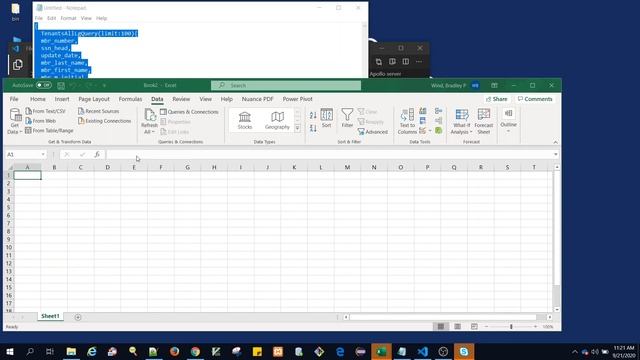640x360 pixels.
Task: Open Existing Connections
Action: click(x=104, y=121)
